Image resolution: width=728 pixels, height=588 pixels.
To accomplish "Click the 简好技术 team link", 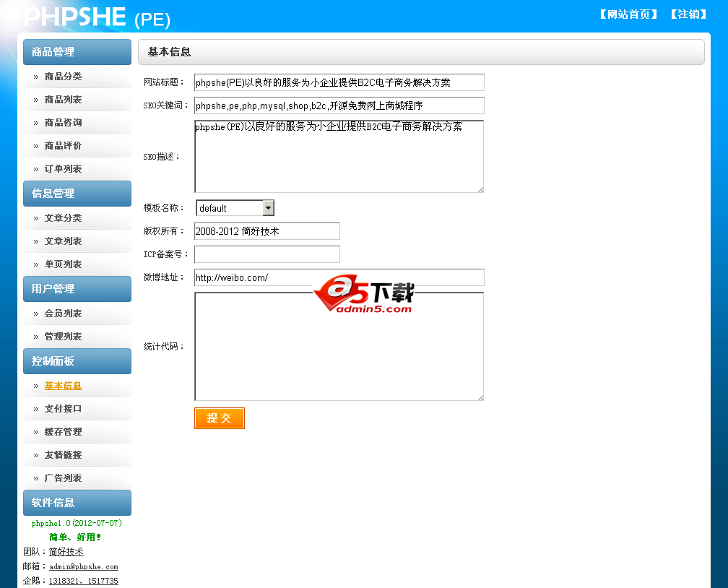I will click(x=66, y=552).
